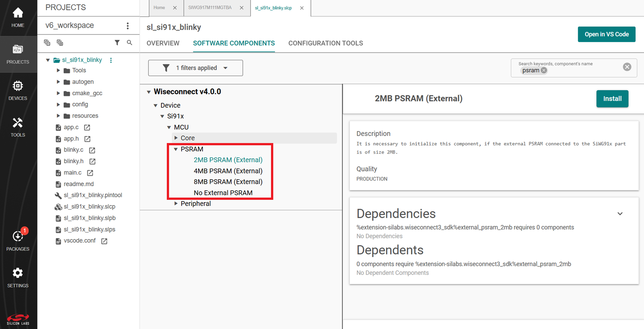
Task: Click Open in VS Code button
Action: [606, 34]
